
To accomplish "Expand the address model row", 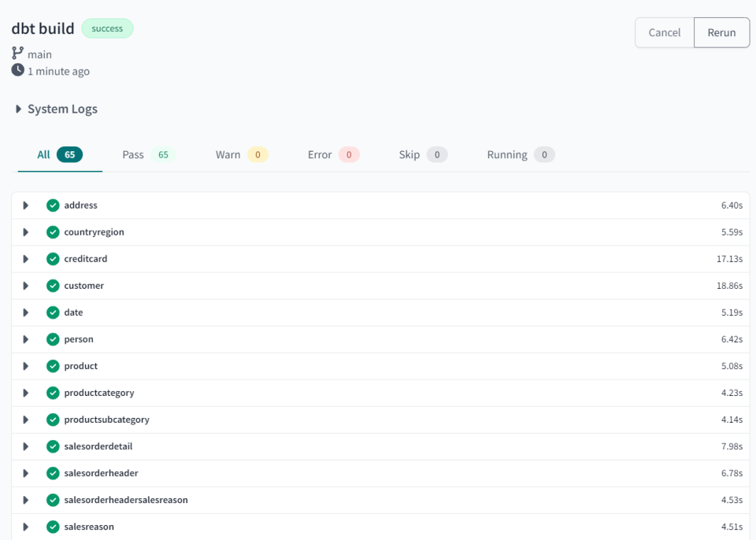I will point(25,205).
